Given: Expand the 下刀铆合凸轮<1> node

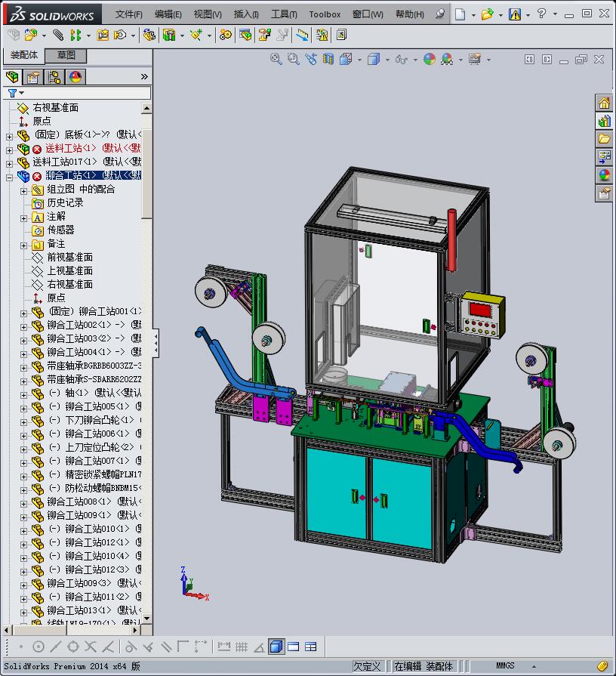Looking at the screenshot, I should pos(23,422).
